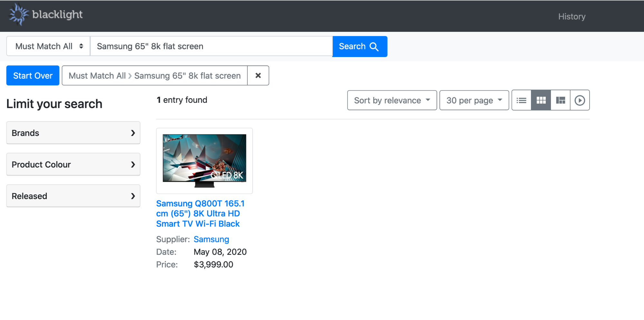644x320 pixels.
Task: Focus the search query input field
Action: 211,46
